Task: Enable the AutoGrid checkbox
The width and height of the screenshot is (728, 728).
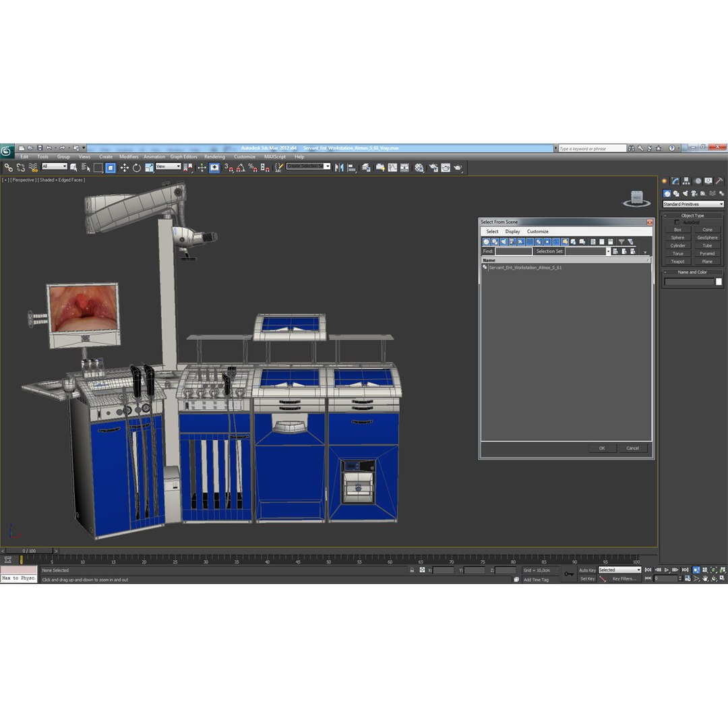Action: [x=677, y=222]
